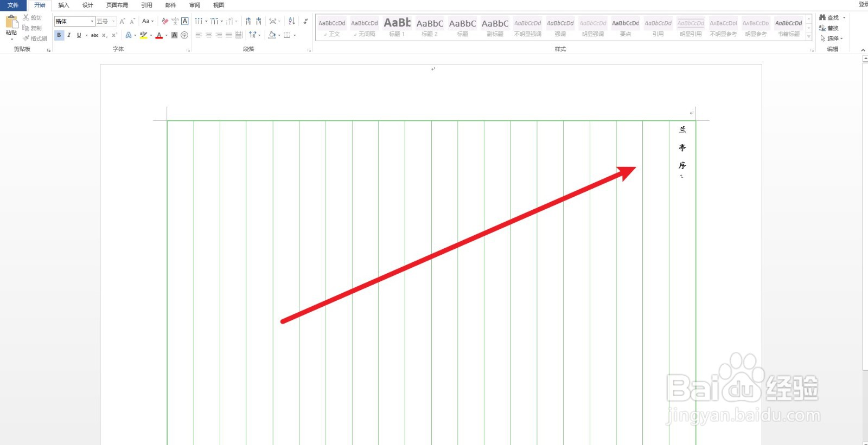Image resolution: width=868 pixels, height=445 pixels.
Task: Click the Line and Paragraph Spacing icon
Action: point(253,35)
